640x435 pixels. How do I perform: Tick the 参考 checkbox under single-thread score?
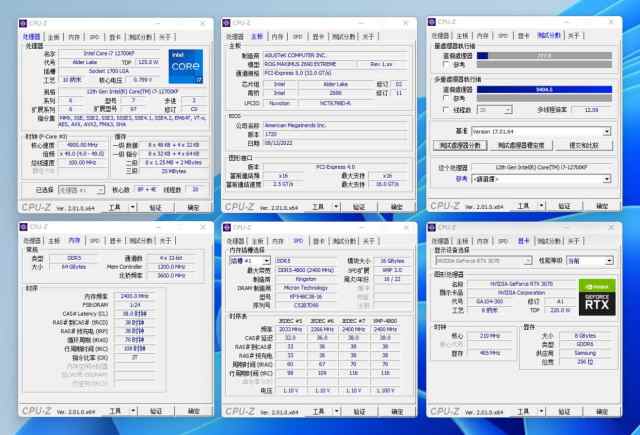[446, 64]
